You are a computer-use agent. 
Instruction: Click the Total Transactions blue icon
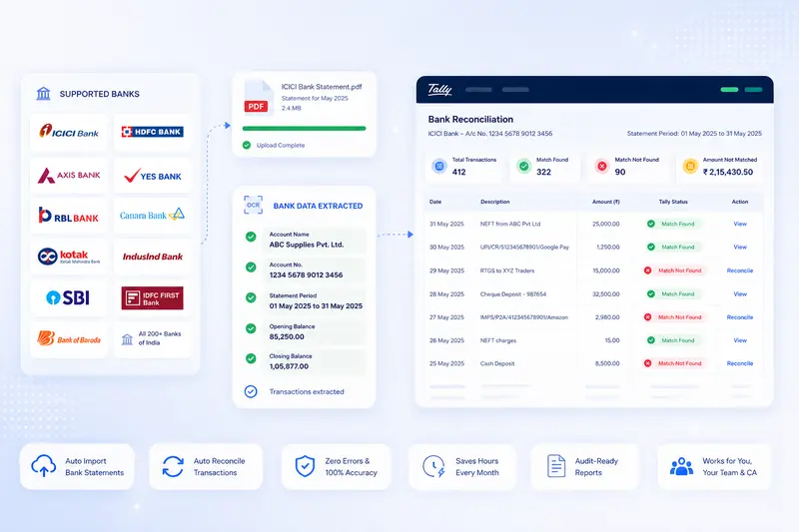point(439,166)
